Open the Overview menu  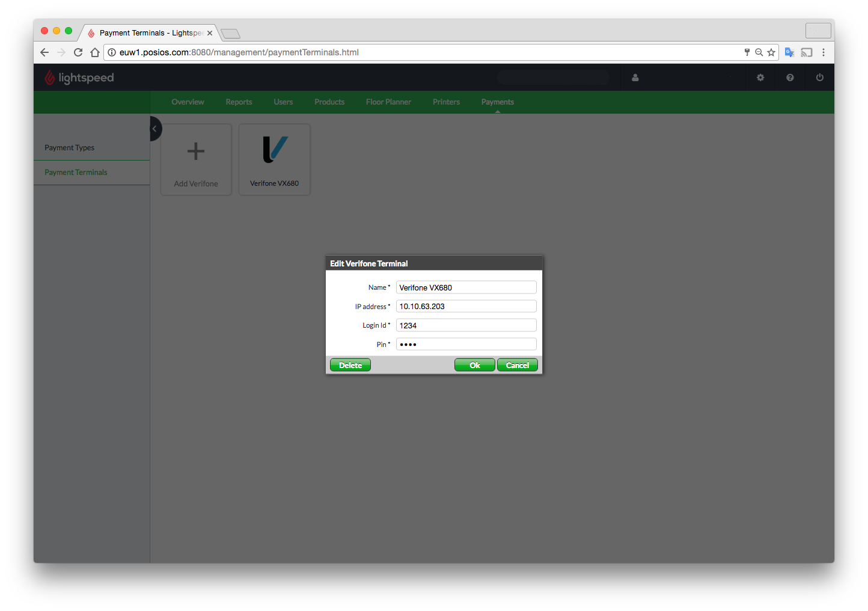coord(188,102)
